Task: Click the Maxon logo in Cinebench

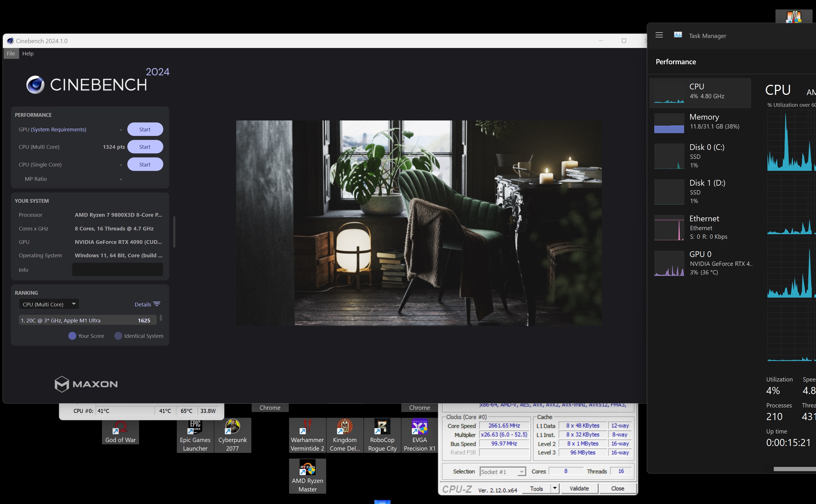Action: click(86, 384)
